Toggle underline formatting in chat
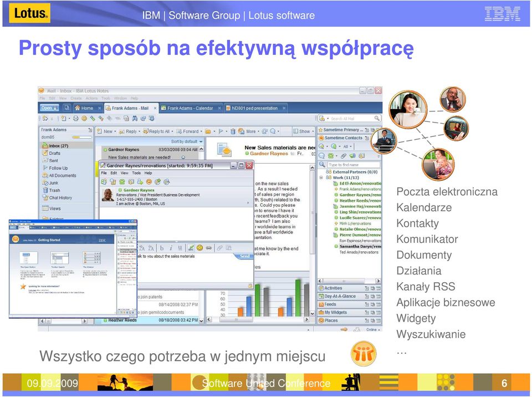 point(180,248)
